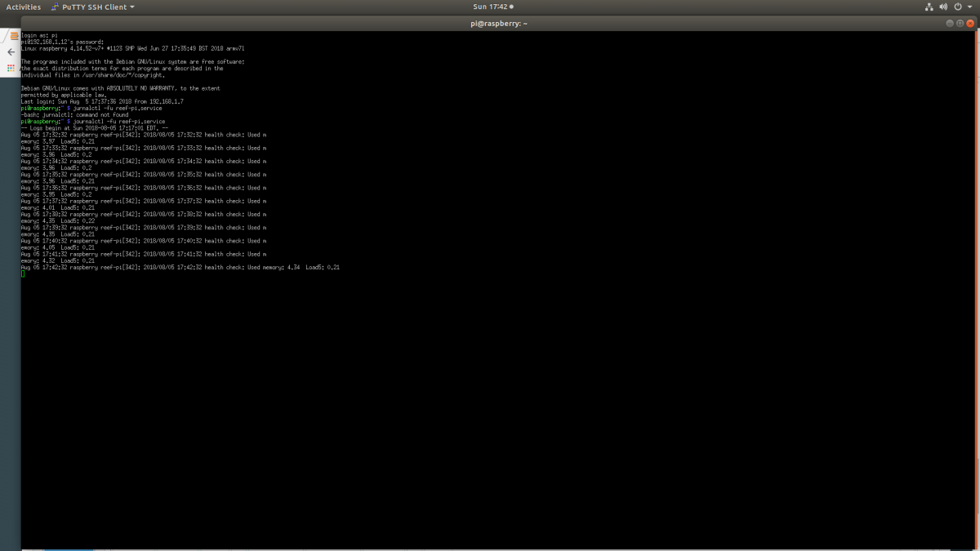Open the Activities overview

[x=23, y=7]
